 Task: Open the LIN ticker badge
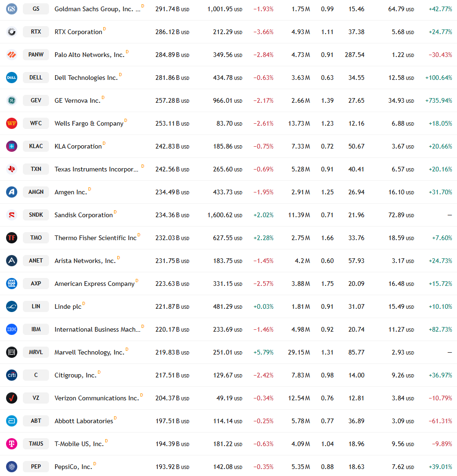(x=36, y=306)
